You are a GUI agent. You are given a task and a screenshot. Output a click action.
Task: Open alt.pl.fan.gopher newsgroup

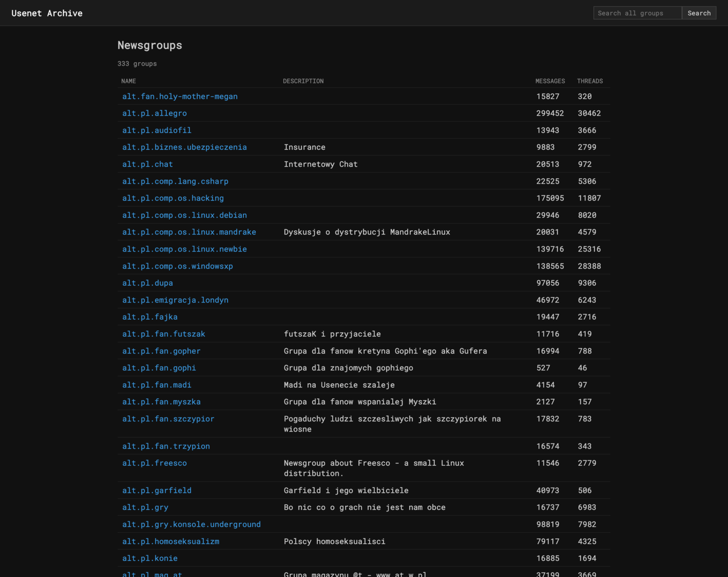(x=161, y=351)
